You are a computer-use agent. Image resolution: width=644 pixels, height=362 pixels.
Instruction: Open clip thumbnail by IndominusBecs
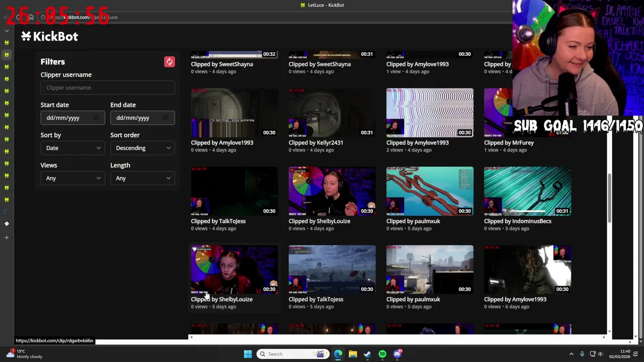pyautogui.click(x=527, y=191)
